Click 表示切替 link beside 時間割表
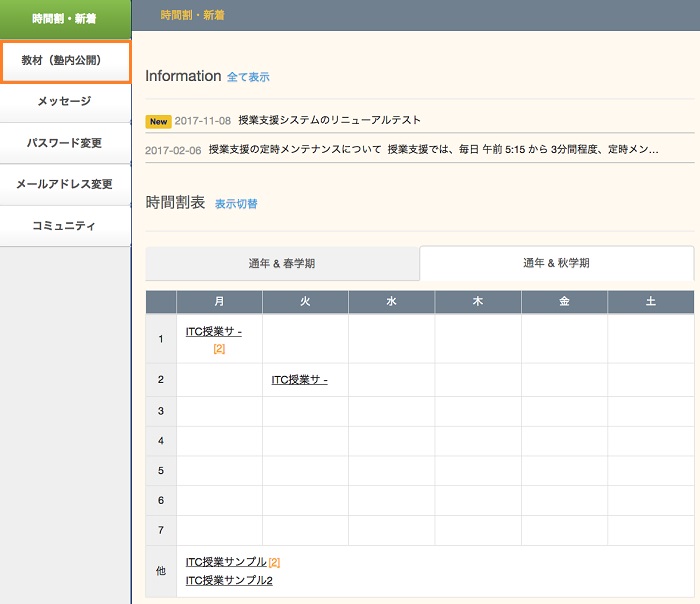 click(236, 204)
